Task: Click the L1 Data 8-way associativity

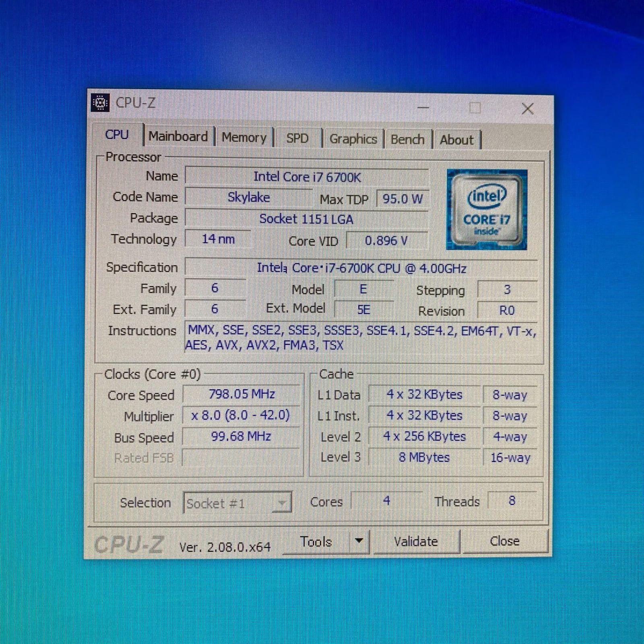Action: pyautogui.click(x=510, y=395)
